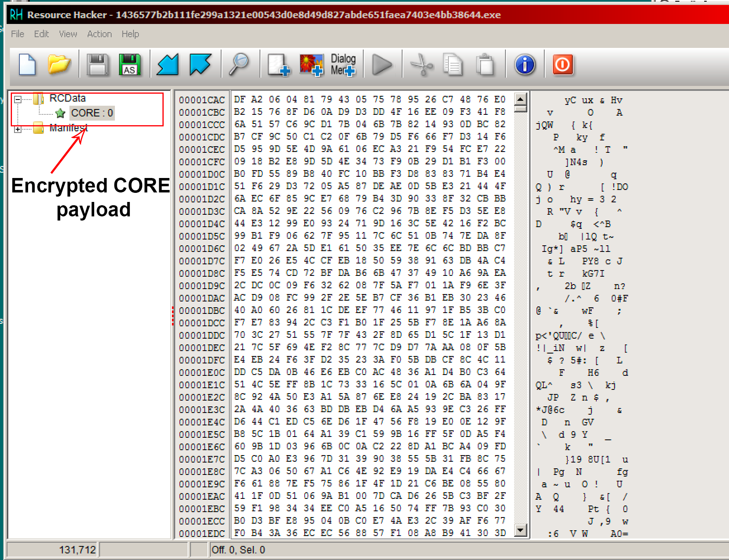Open the View menu
Image resolution: width=729 pixels, height=560 pixels.
coord(68,34)
